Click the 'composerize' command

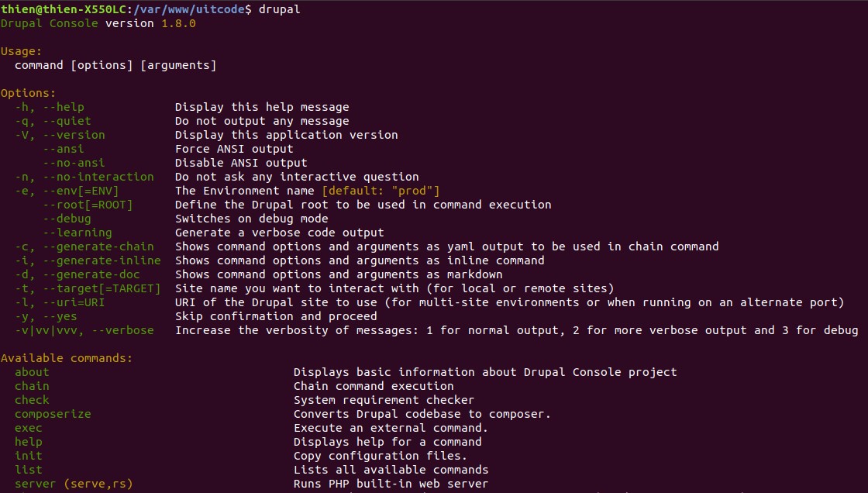point(53,414)
